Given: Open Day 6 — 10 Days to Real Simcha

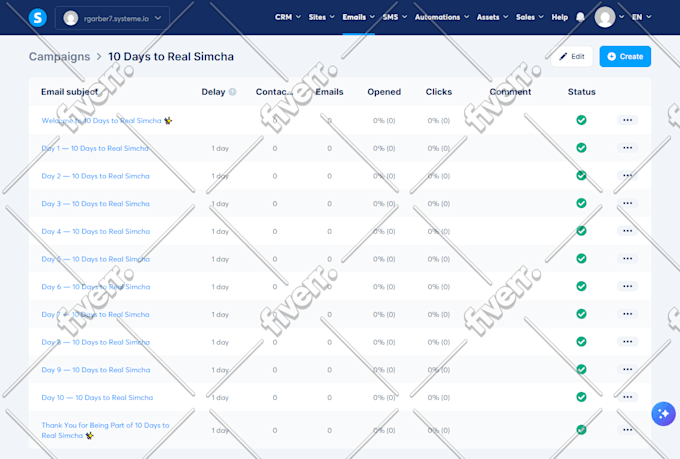Looking at the screenshot, I should click(x=95, y=287).
